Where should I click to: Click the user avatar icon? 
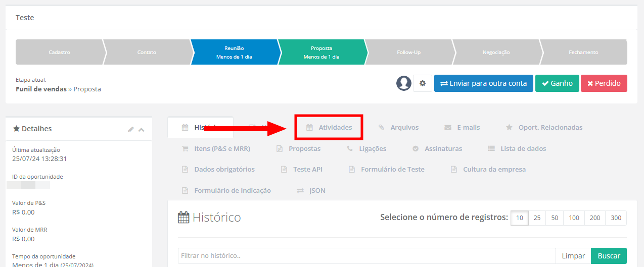tap(404, 83)
